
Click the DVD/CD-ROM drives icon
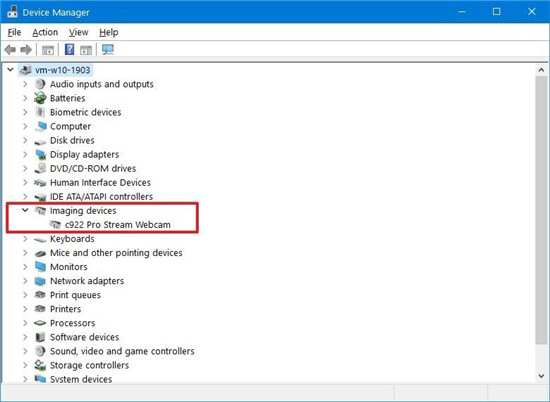coord(40,168)
